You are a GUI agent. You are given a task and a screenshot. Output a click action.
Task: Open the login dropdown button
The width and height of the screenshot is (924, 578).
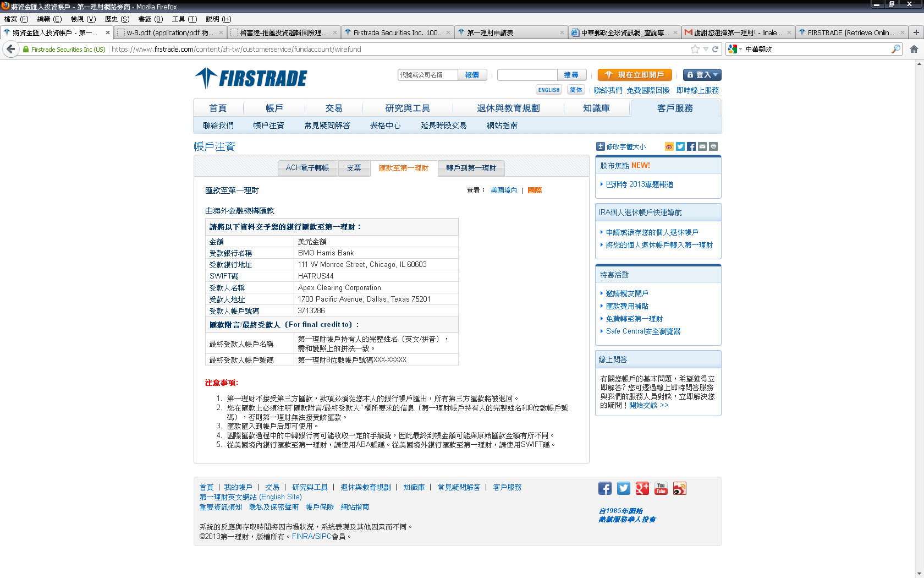(x=702, y=75)
